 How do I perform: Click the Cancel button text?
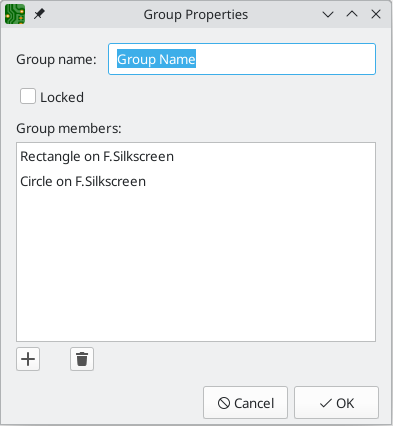pyautogui.click(x=254, y=403)
